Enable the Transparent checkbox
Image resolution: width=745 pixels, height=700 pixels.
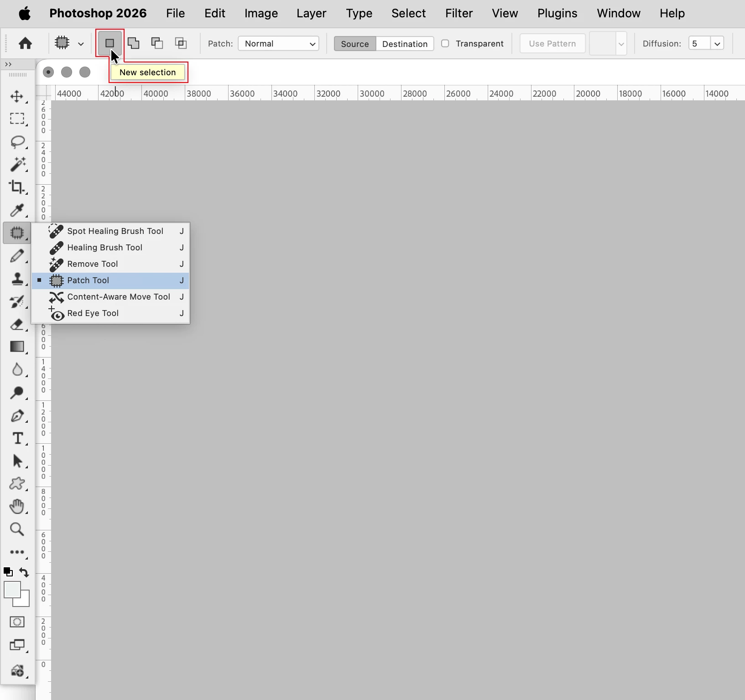click(445, 43)
